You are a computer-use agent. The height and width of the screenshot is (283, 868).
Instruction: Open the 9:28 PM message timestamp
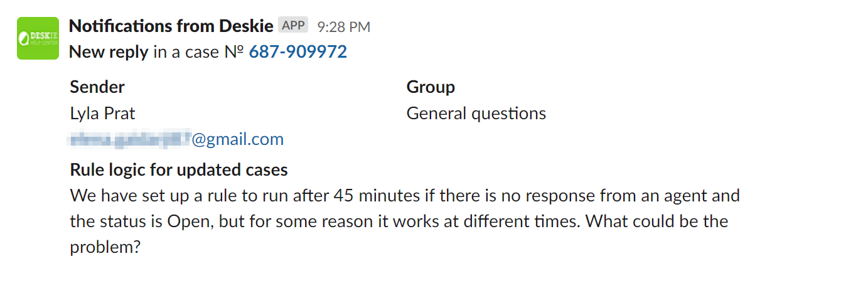(x=343, y=27)
